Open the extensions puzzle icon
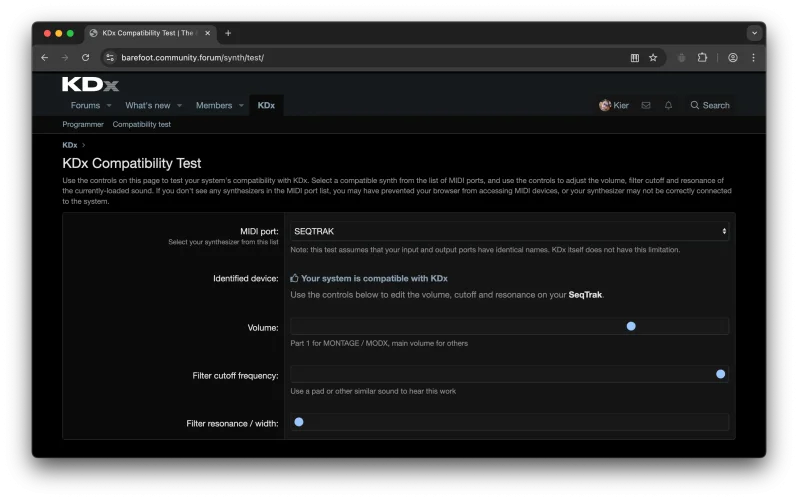798x500 pixels. (x=702, y=58)
